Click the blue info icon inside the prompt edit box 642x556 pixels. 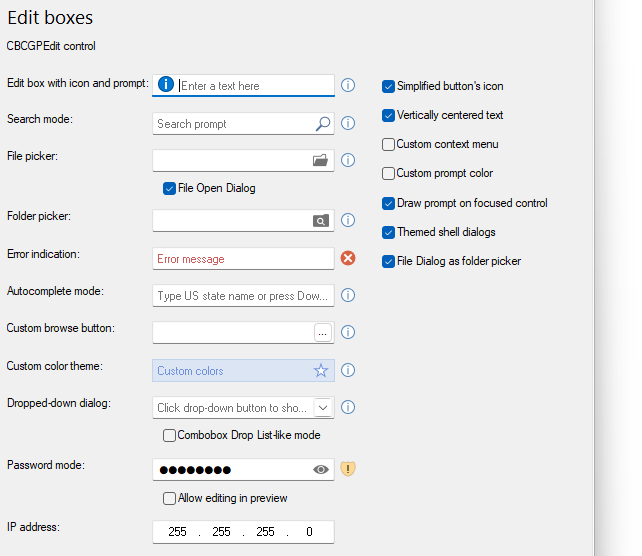coord(166,84)
